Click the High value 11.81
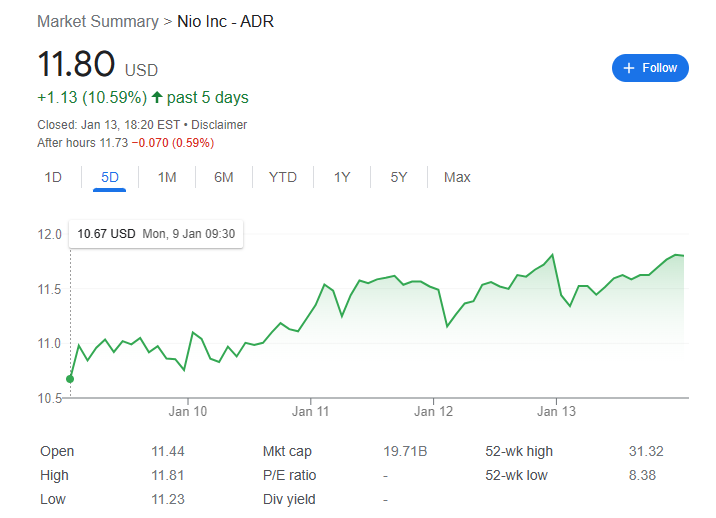The width and height of the screenshot is (716, 518). [x=168, y=476]
